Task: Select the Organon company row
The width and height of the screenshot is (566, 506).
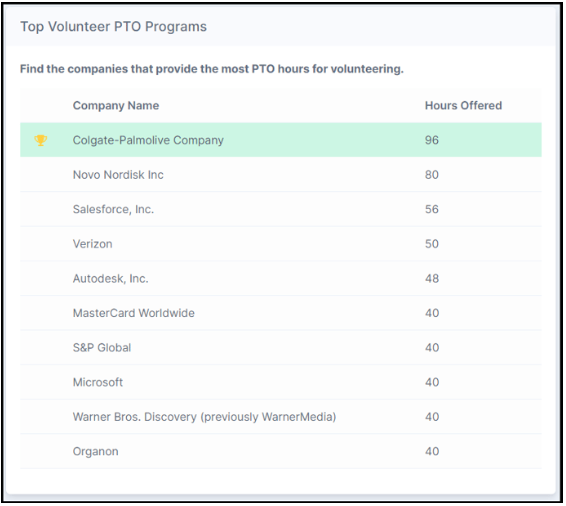Action: click(x=281, y=452)
